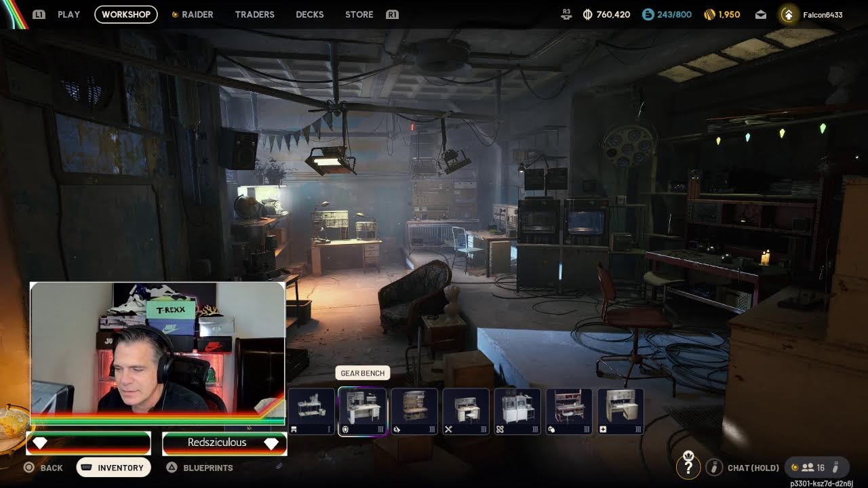Open the INVENTORY button

pos(113,468)
